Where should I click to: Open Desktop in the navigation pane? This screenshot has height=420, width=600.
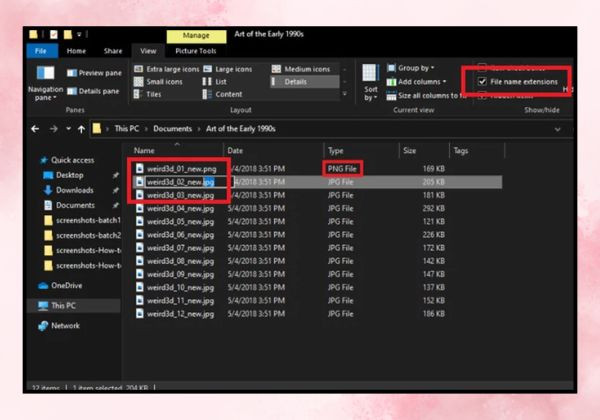click(63, 175)
